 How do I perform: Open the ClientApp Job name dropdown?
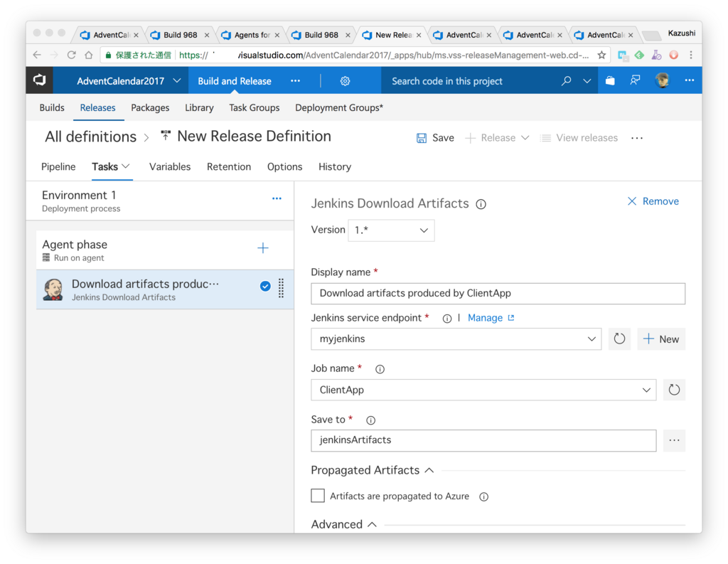(x=483, y=390)
